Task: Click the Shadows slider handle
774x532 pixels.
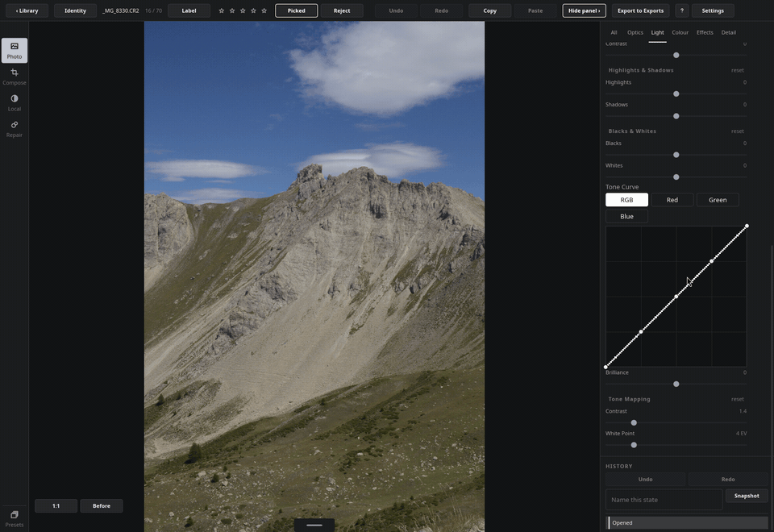Action: click(x=676, y=116)
